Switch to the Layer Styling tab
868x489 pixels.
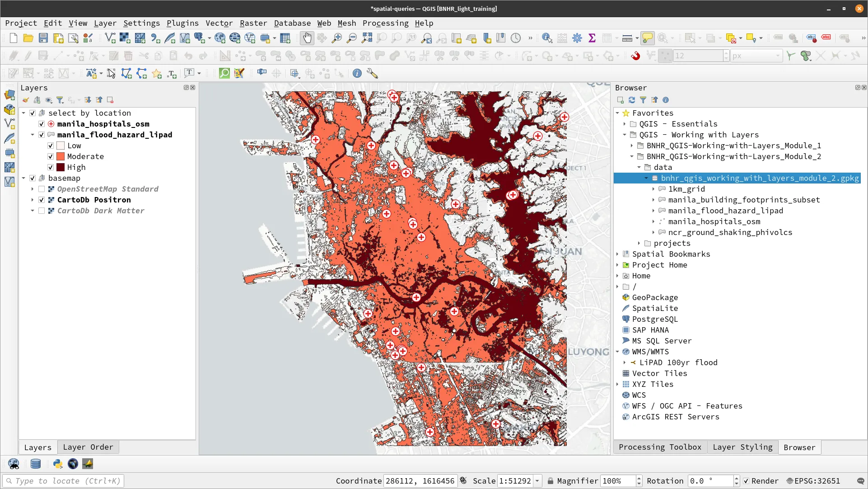click(x=742, y=447)
